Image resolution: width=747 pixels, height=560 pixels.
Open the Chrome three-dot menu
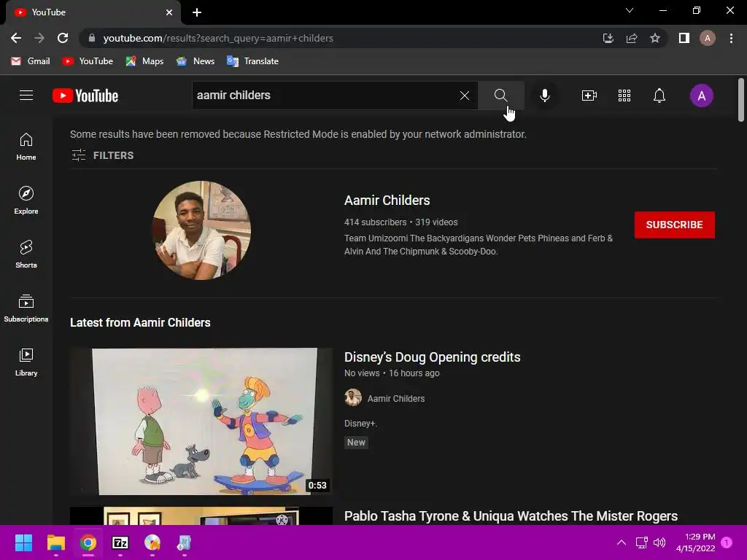pos(731,38)
